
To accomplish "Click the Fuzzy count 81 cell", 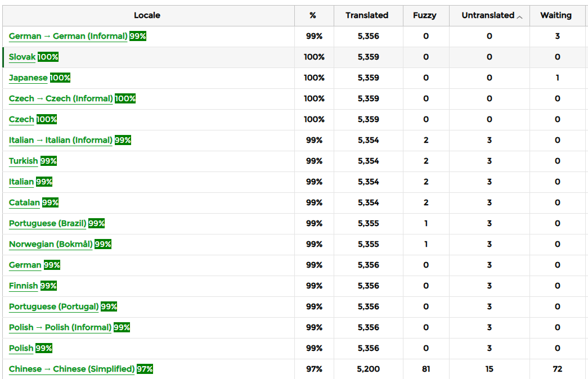I will click(426, 369).
